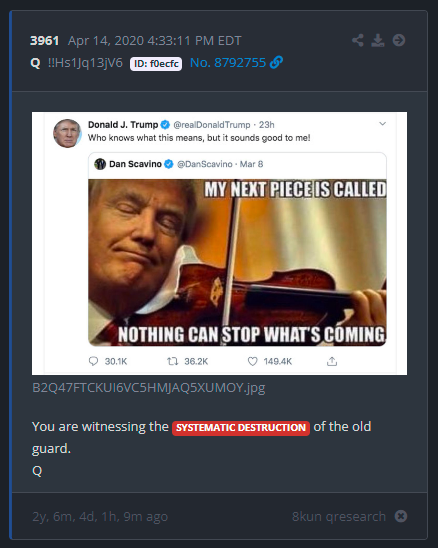
Task: Open post link No. 8792755
Action: coord(228,63)
